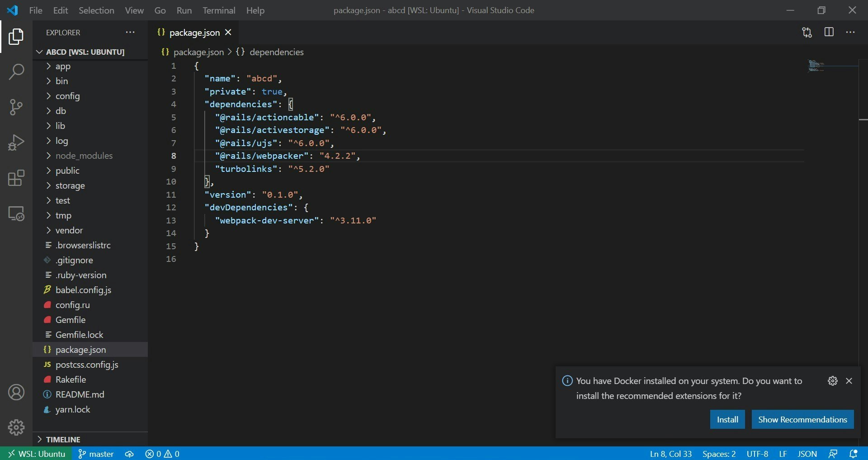Open the Manage gear in activity bar
868x460 pixels.
tap(16, 427)
